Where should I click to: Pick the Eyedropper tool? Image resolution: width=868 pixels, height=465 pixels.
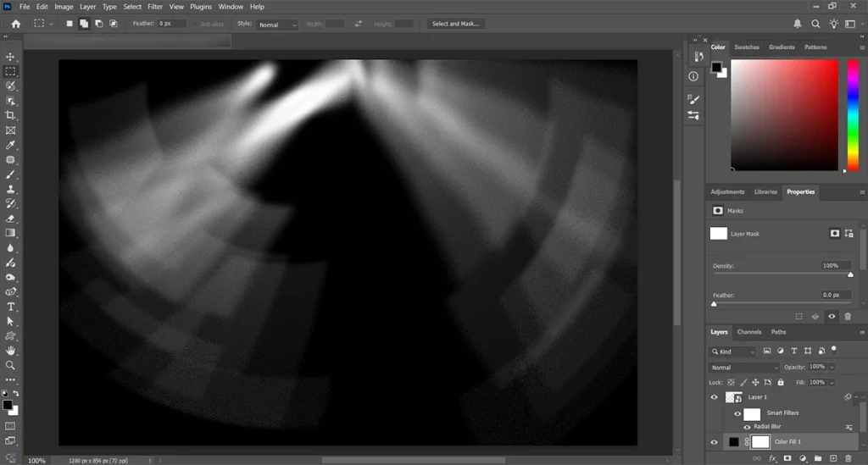11,145
